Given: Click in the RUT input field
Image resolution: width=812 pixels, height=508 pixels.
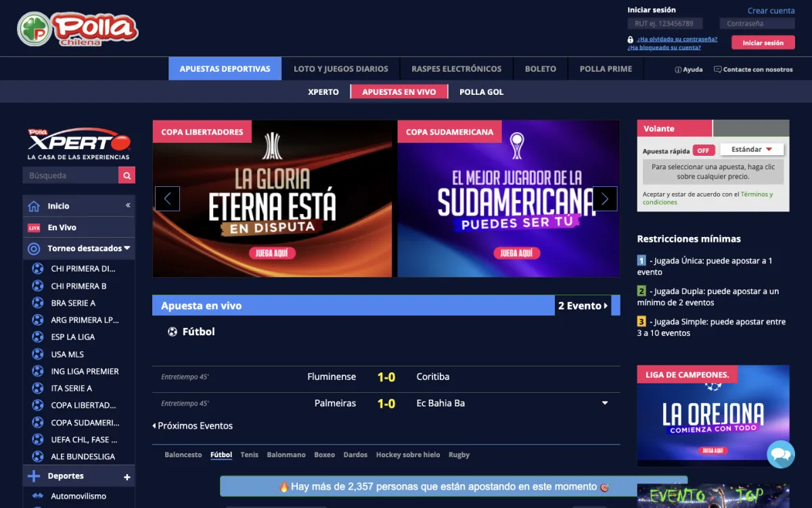Looking at the screenshot, I should click(665, 24).
